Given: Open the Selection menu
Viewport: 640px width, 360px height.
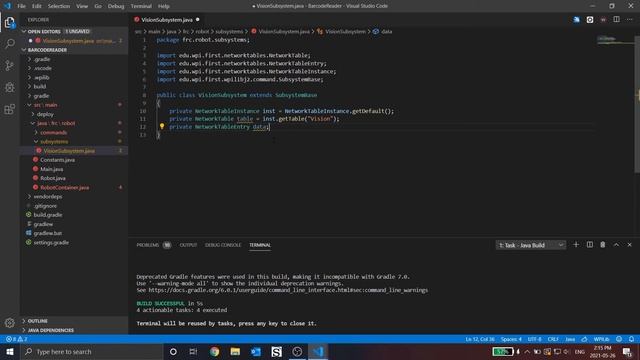Looking at the screenshot, I should (x=59, y=6).
